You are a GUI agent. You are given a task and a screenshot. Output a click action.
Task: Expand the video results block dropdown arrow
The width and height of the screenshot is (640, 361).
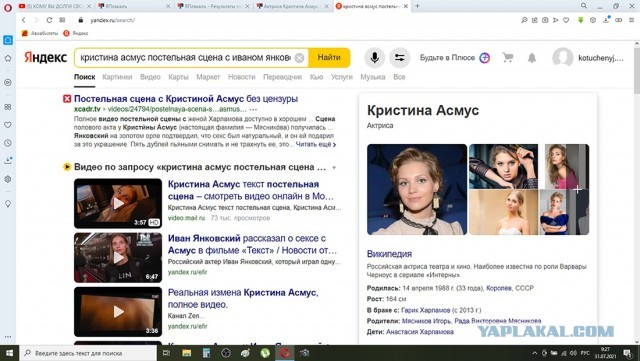(x=334, y=167)
